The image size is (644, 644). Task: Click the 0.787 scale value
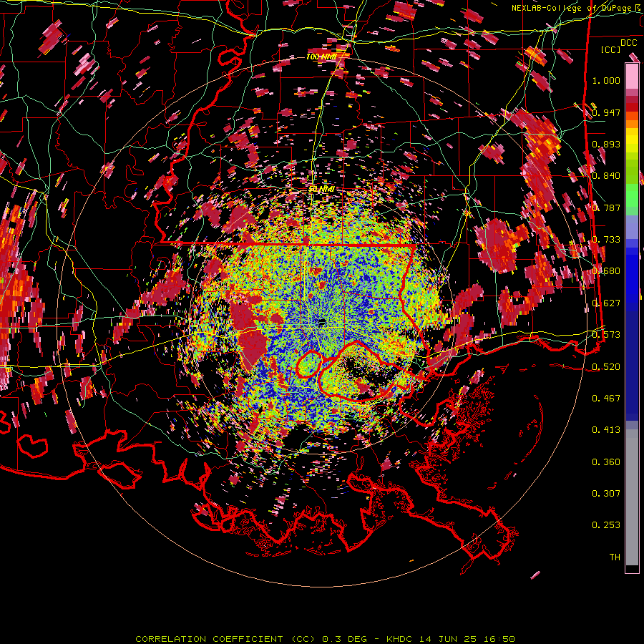coord(606,208)
